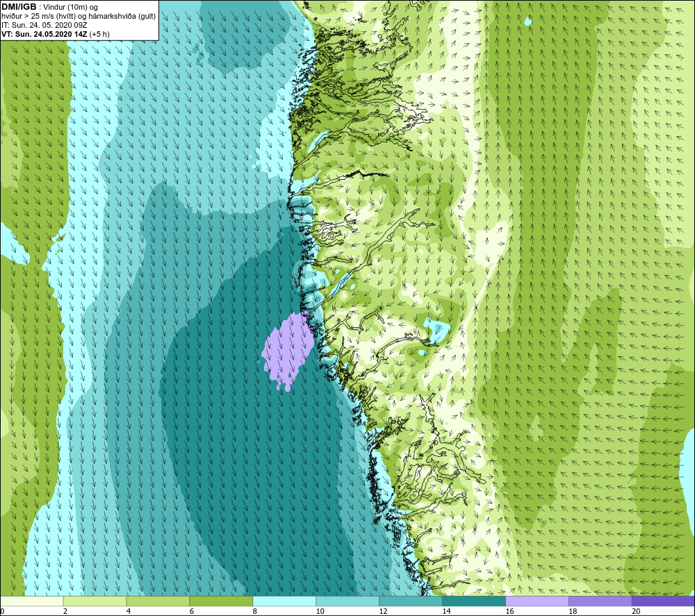Click the 12–14 m/s teal legend swatch

(411, 601)
